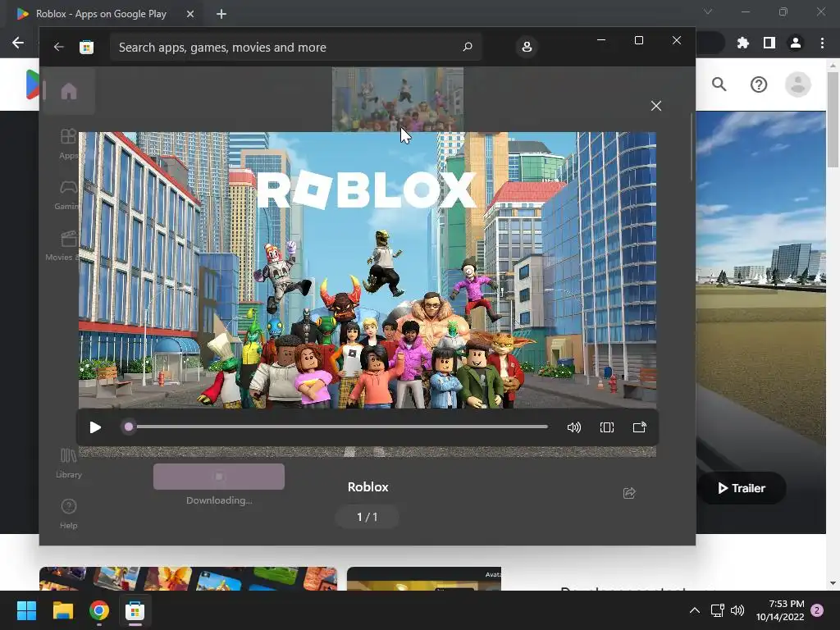Open Apps section in Store sidebar
This screenshot has height=630, width=840.
click(68, 143)
